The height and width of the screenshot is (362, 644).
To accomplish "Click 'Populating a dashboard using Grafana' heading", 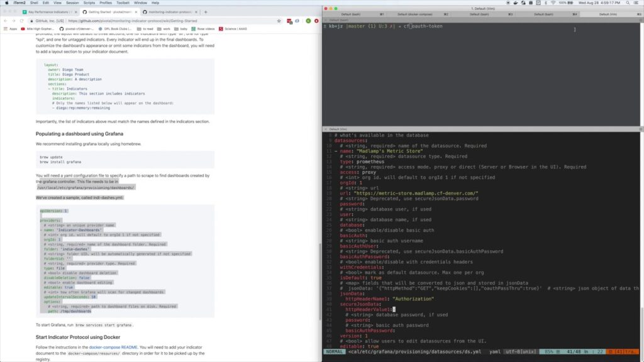I will (79, 134).
